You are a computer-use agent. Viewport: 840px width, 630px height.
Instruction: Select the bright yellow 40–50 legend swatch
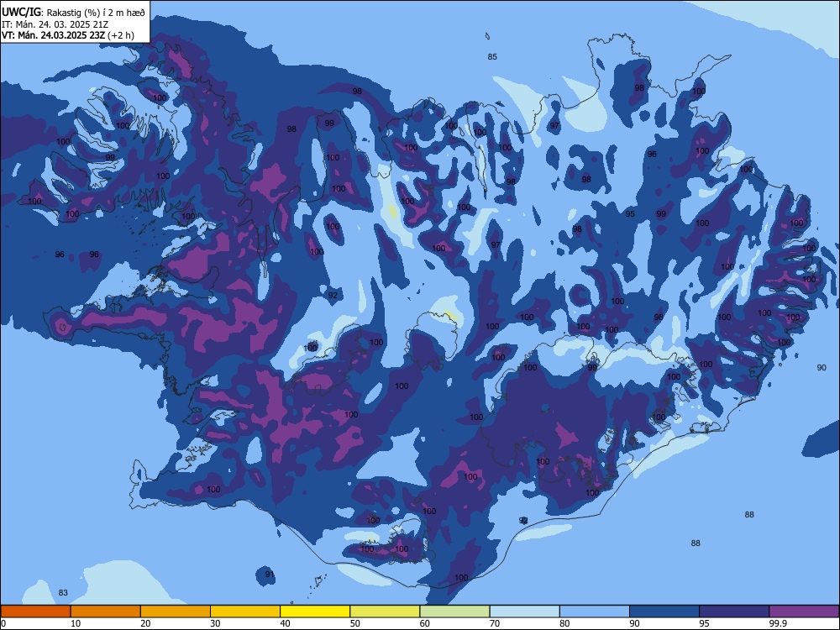click(x=315, y=612)
